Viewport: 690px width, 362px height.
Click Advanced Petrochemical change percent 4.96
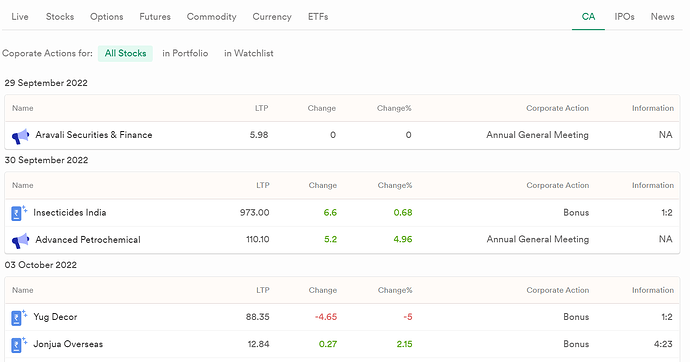[x=403, y=239]
